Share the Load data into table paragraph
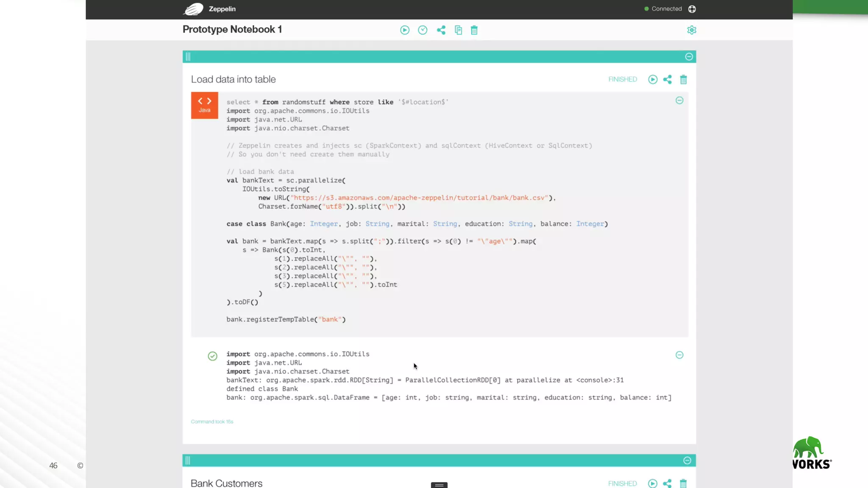Image resolution: width=868 pixels, height=488 pixels. click(x=667, y=80)
